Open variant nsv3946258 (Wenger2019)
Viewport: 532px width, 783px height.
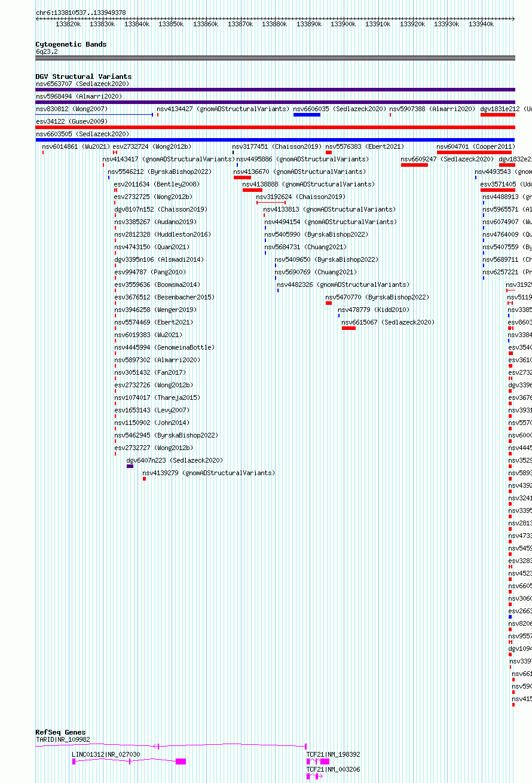[x=155, y=310]
